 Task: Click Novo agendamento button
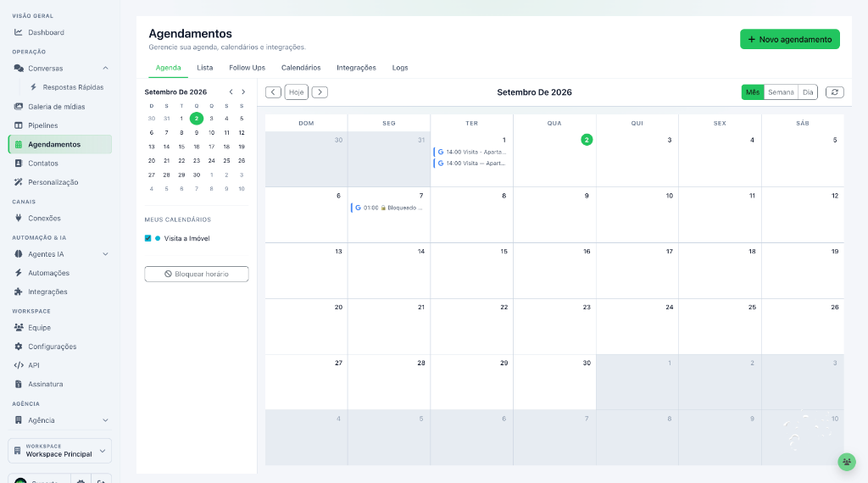[x=790, y=39]
